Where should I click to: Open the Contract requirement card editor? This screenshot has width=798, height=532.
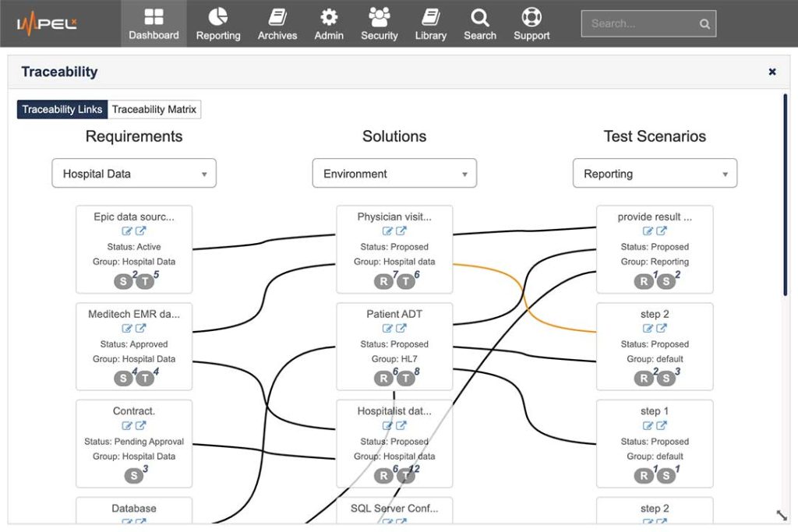tap(128, 425)
